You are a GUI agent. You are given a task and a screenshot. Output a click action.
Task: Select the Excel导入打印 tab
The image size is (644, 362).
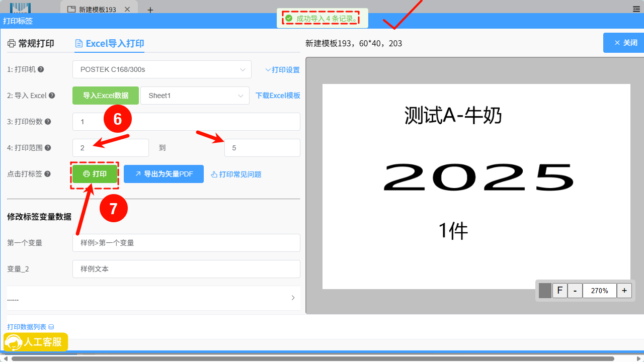pyautogui.click(x=109, y=43)
